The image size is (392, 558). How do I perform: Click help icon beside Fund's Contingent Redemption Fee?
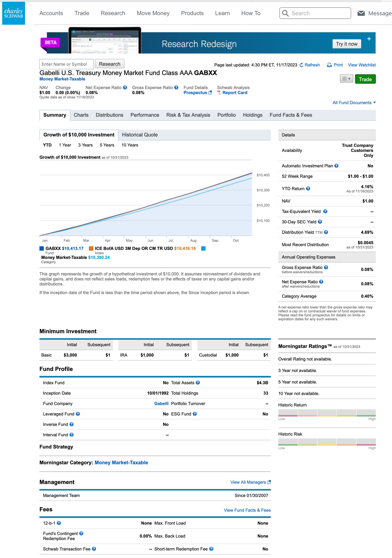[x=81, y=533]
